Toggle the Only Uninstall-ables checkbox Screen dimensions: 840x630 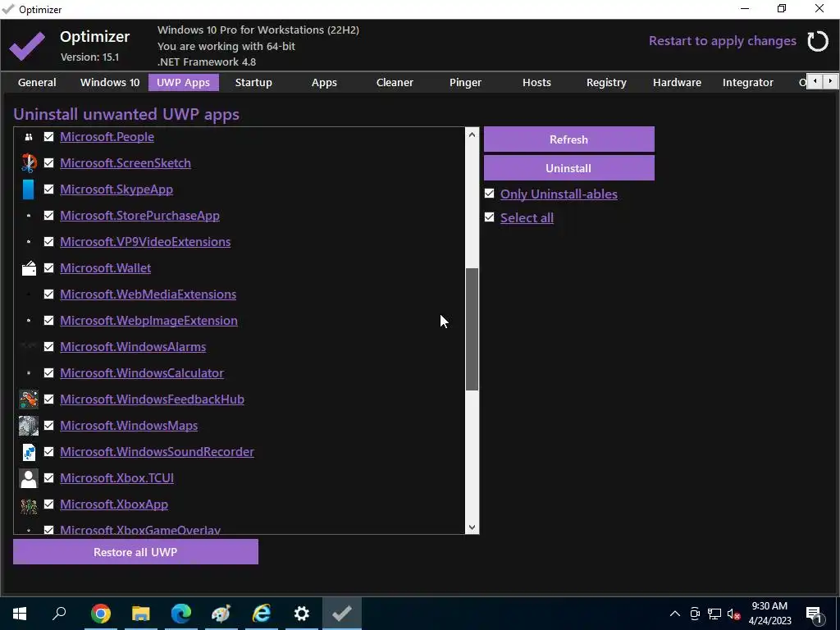tap(489, 194)
